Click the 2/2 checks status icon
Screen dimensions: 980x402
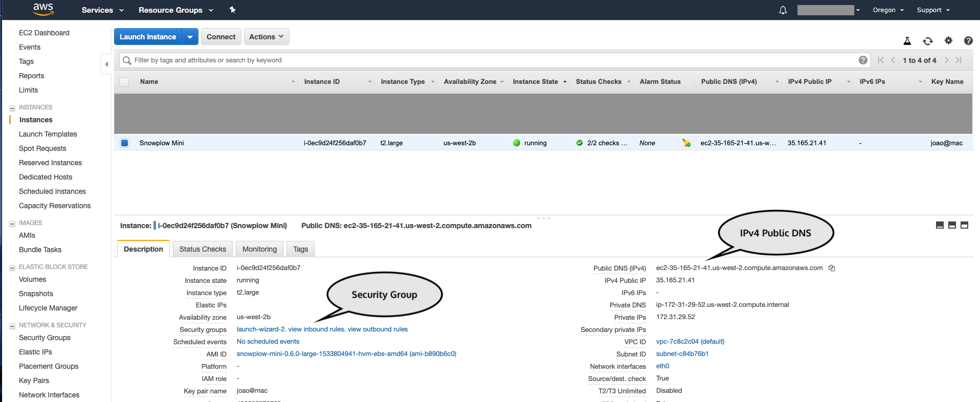[x=580, y=143]
